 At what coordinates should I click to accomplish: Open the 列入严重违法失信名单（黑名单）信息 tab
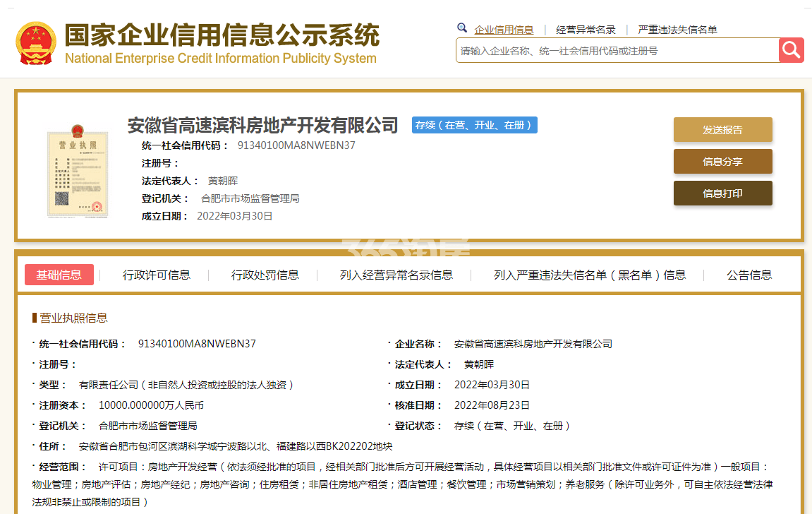coord(590,275)
